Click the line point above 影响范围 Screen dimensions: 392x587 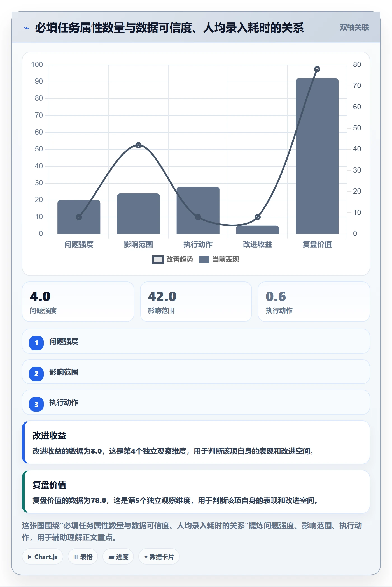tap(138, 145)
